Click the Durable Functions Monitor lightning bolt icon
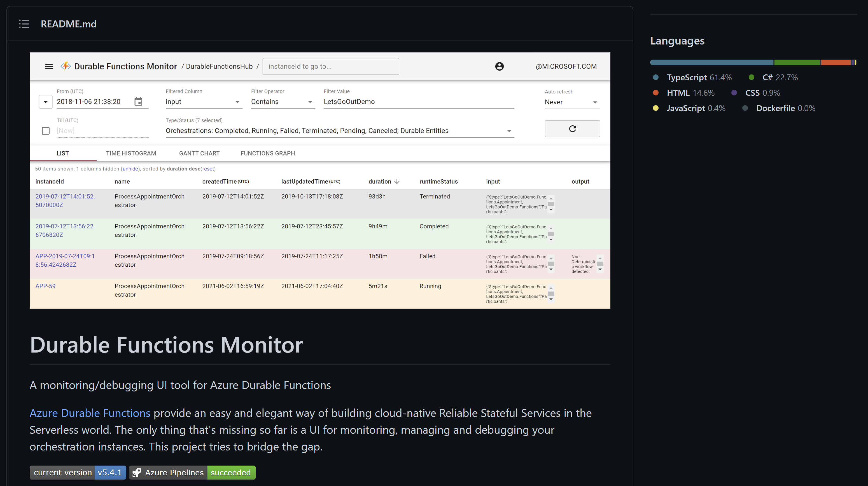The image size is (868, 486). pyautogui.click(x=65, y=66)
